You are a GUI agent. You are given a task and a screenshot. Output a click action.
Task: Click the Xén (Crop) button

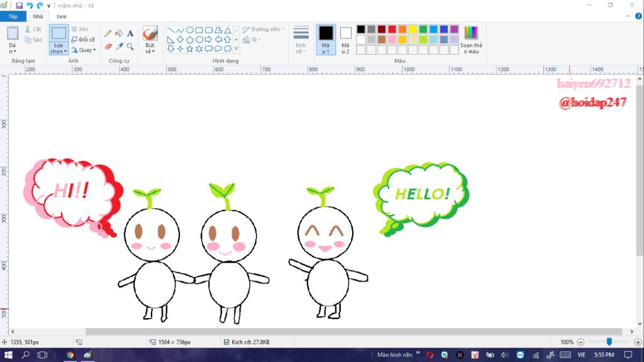click(80, 29)
